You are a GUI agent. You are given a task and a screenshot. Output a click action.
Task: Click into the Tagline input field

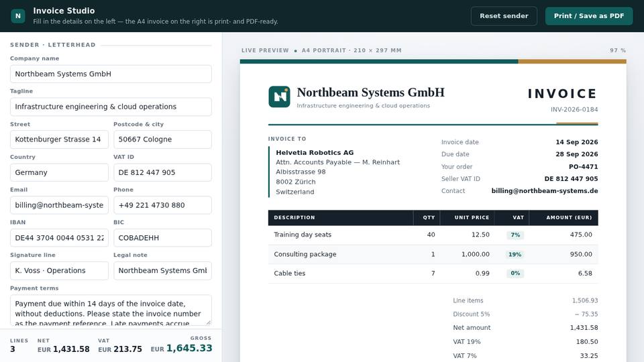pos(111,107)
